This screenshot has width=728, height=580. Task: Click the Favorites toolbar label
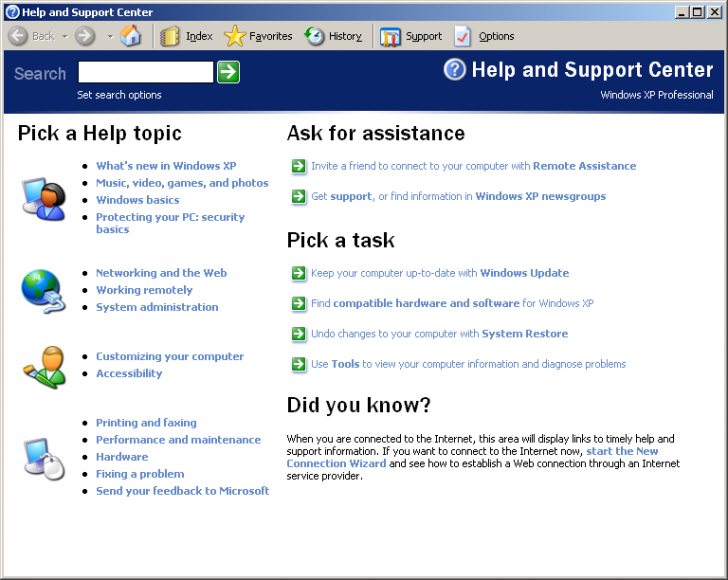[x=271, y=36]
